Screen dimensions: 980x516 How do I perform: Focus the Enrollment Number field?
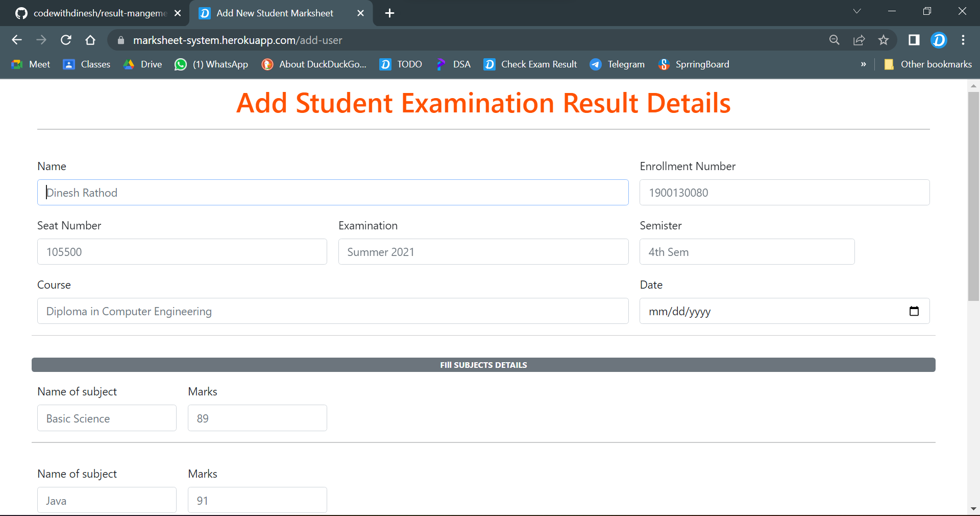pyautogui.click(x=785, y=193)
